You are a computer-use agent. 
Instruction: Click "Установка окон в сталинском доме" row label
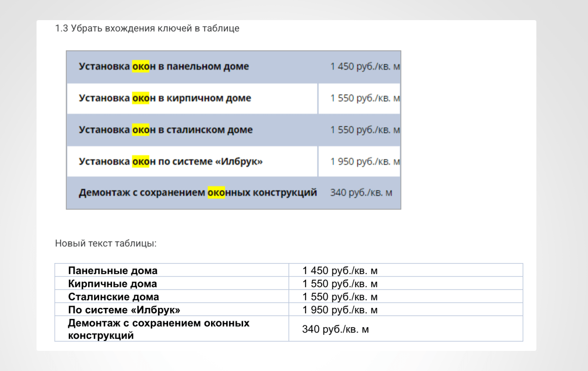coord(166,130)
